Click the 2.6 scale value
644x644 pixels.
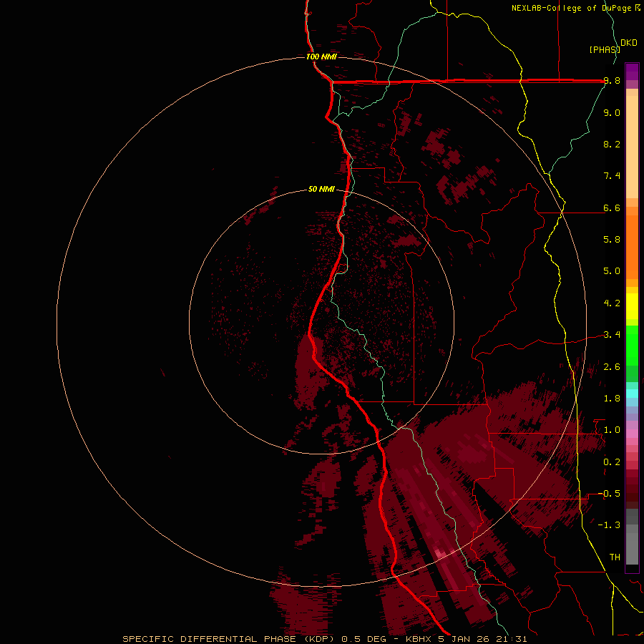[612, 367]
